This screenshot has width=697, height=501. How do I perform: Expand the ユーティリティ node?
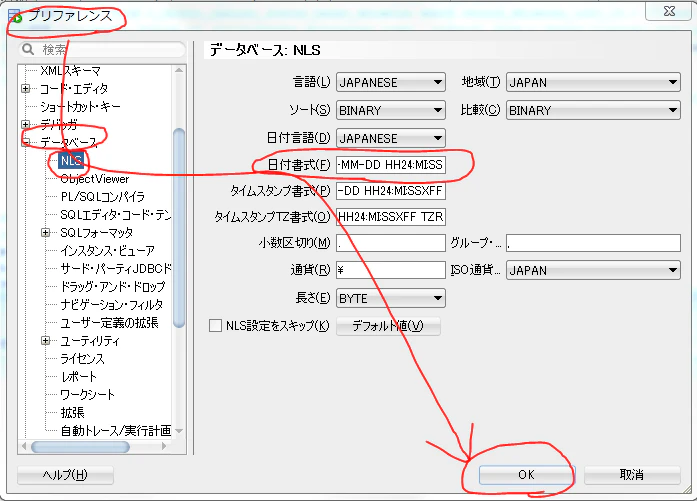click(45, 341)
